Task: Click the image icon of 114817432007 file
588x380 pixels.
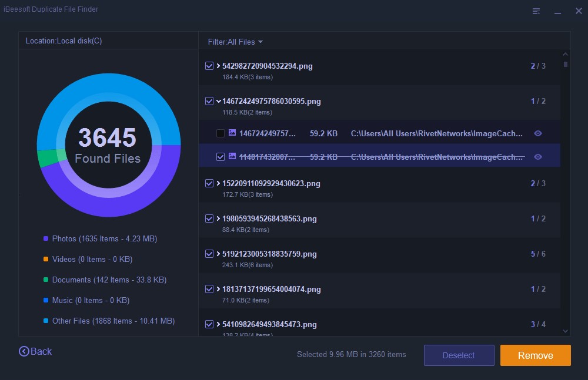Action: click(232, 157)
